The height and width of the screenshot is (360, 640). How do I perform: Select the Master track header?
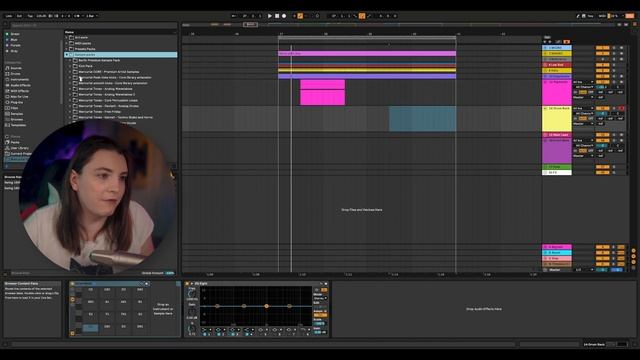[x=557, y=270]
